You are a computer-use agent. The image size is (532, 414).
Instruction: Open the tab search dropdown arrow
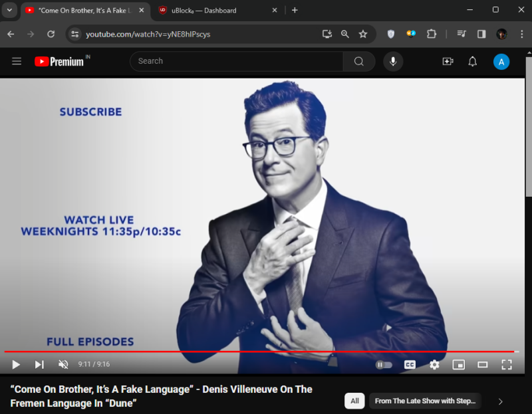9,10
